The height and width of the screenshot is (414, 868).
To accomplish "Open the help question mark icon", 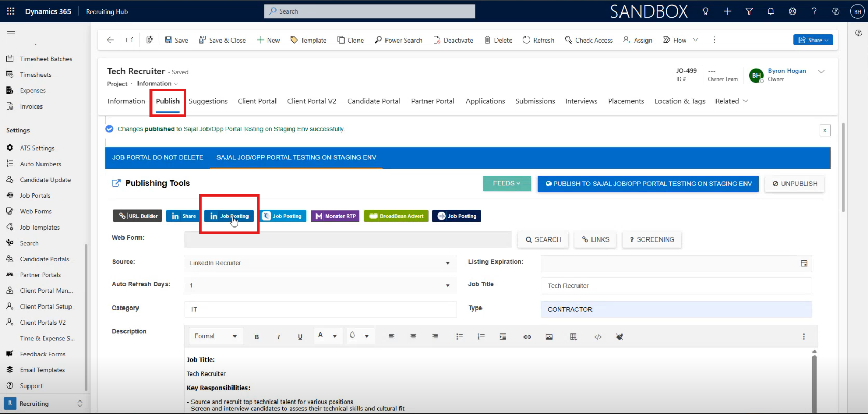I will point(814,11).
